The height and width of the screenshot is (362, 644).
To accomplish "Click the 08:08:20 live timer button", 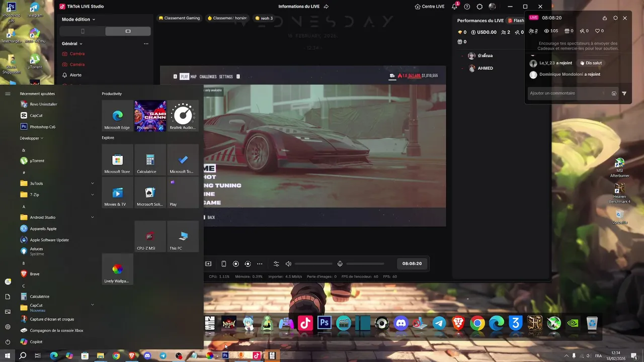I will click(x=412, y=263).
